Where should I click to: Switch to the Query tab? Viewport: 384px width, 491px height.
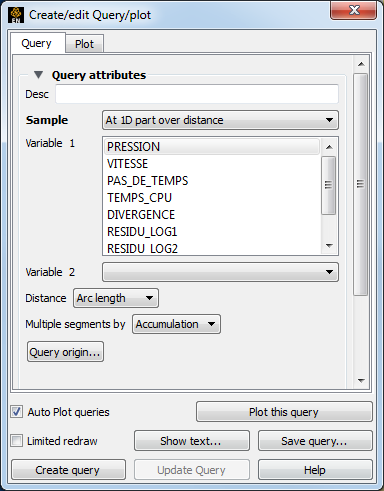click(x=37, y=43)
